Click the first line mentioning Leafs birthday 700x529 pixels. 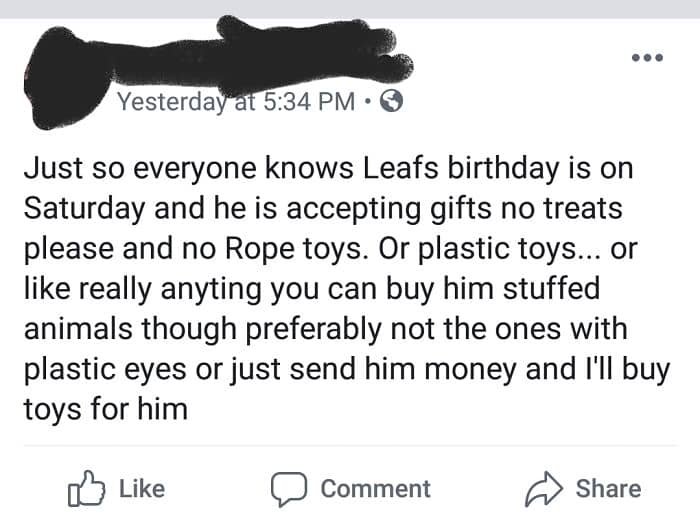pyautogui.click(x=328, y=169)
